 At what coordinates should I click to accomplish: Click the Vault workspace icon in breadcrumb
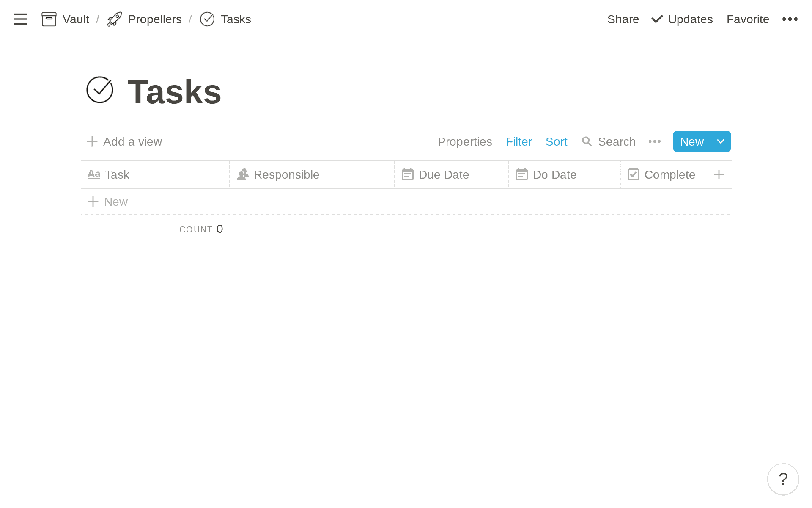pos(49,19)
